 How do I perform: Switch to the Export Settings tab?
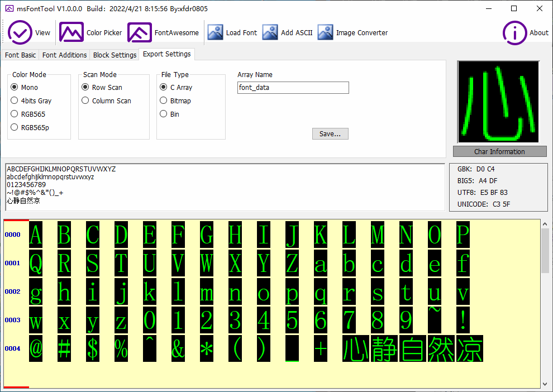(x=167, y=54)
